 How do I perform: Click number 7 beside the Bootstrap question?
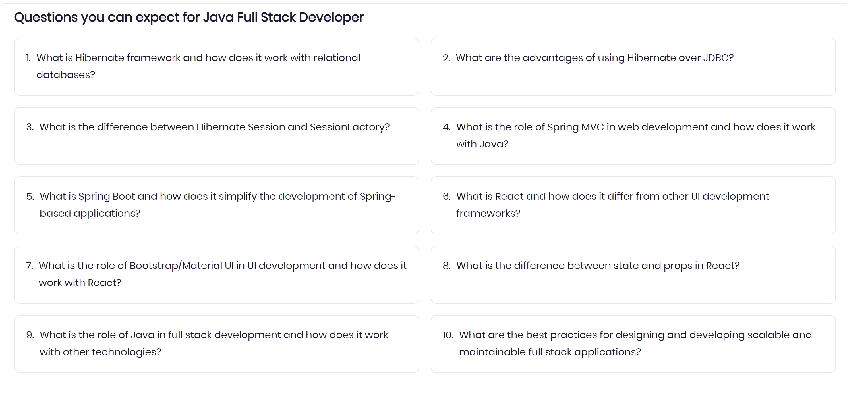tap(30, 266)
